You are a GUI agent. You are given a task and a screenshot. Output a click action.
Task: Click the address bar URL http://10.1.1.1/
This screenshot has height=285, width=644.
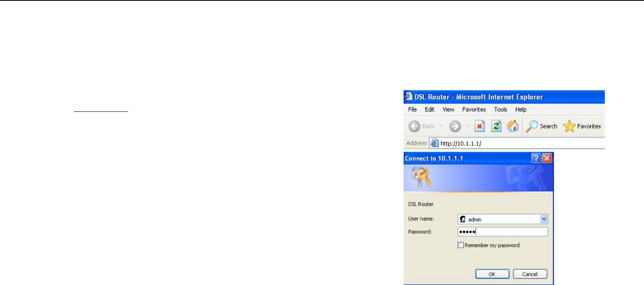(461, 143)
